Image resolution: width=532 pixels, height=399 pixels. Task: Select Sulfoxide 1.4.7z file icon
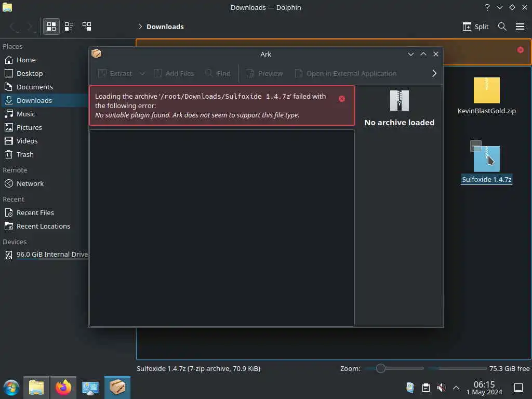486,159
